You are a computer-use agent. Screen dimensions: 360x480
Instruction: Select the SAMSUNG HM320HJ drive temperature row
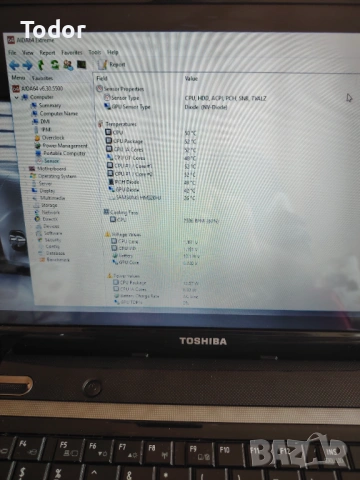[135, 198]
